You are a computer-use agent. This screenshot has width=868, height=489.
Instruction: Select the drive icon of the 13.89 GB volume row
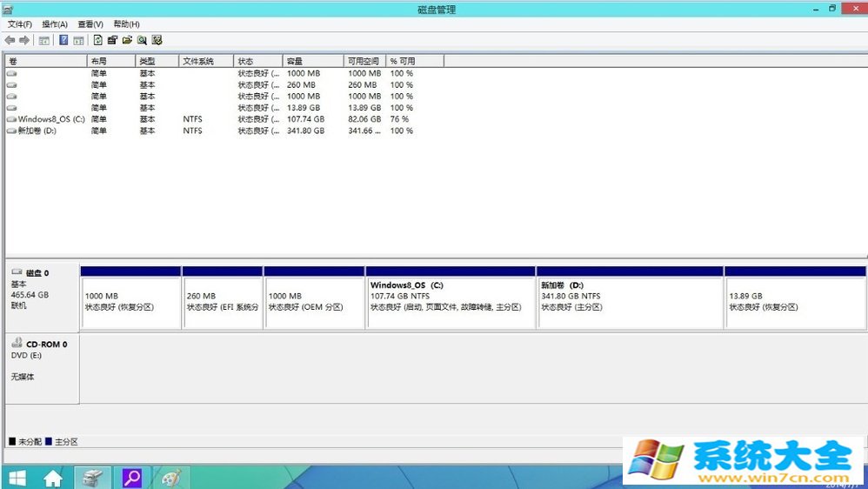click(x=11, y=108)
